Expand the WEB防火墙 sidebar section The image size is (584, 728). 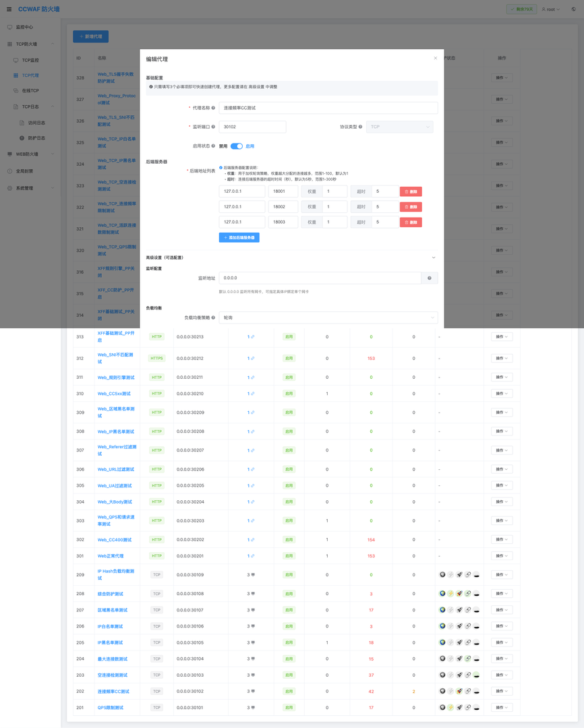pyautogui.click(x=30, y=154)
